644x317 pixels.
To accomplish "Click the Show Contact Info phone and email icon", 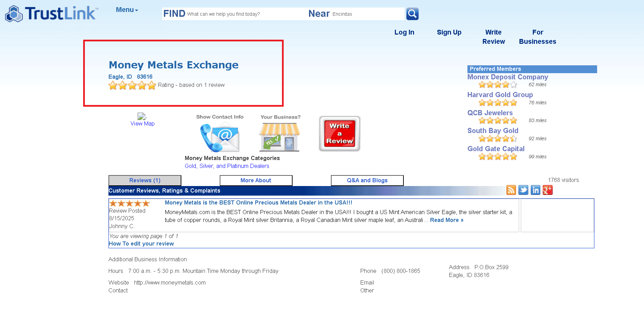I will 220,137.
